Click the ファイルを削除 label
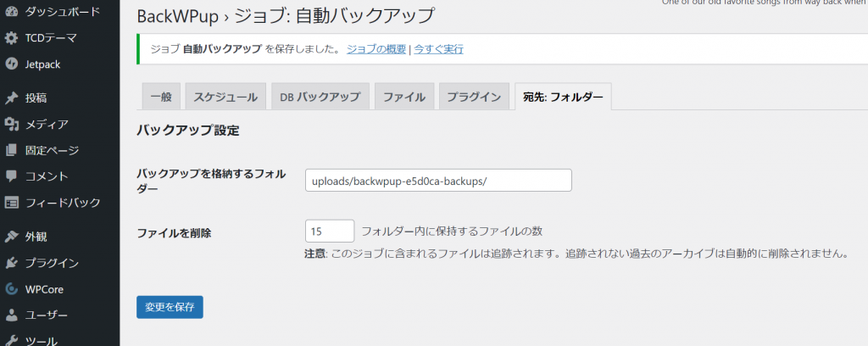Image resolution: width=868 pixels, height=346 pixels. [174, 233]
